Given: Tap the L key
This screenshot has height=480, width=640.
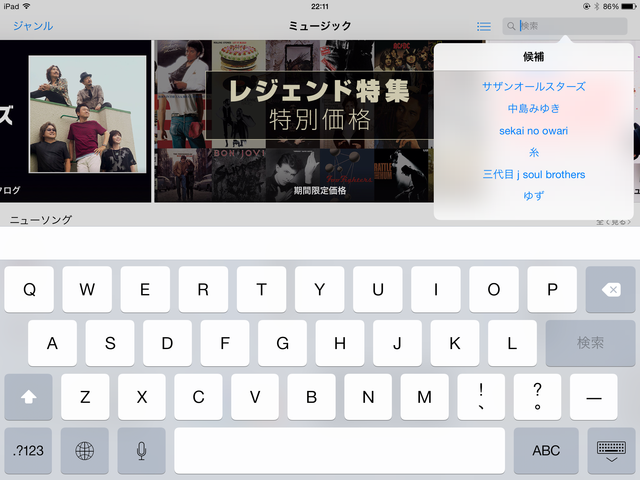Looking at the screenshot, I should click(x=512, y=343).
